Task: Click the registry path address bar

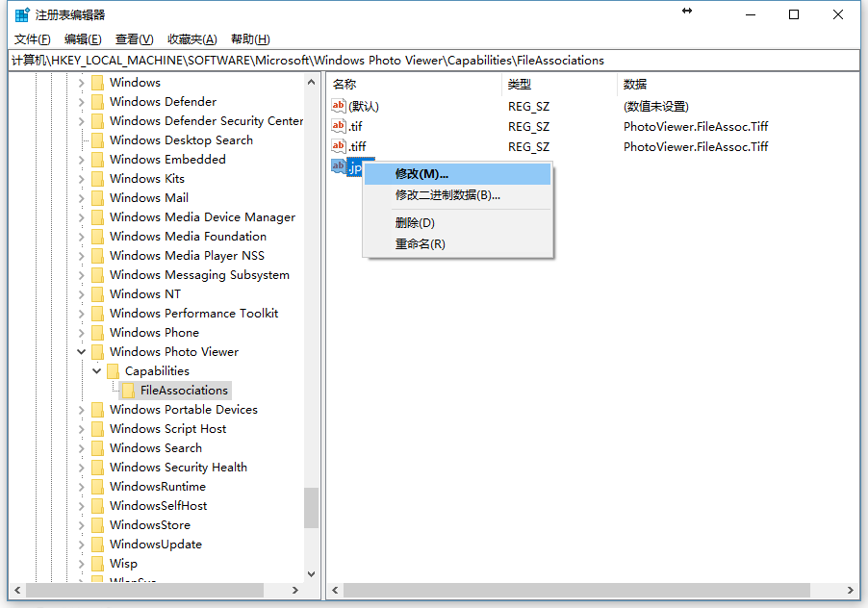Action: [434, 61]
